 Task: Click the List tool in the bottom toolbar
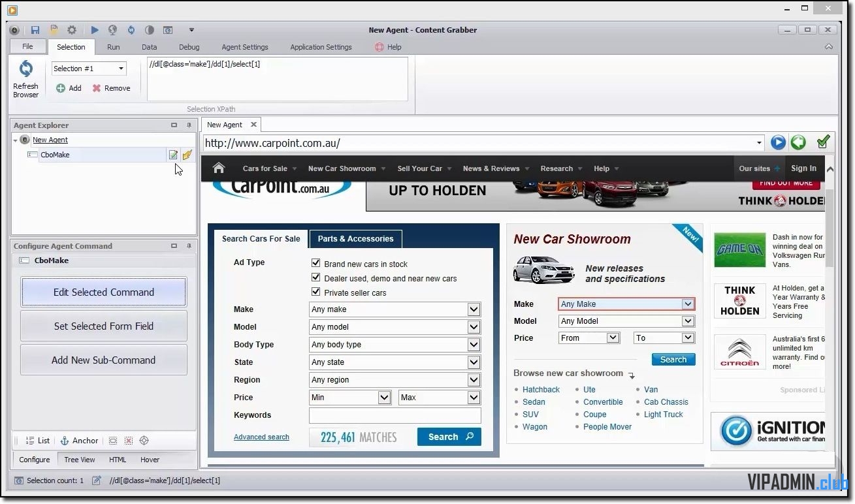(38, 441)
